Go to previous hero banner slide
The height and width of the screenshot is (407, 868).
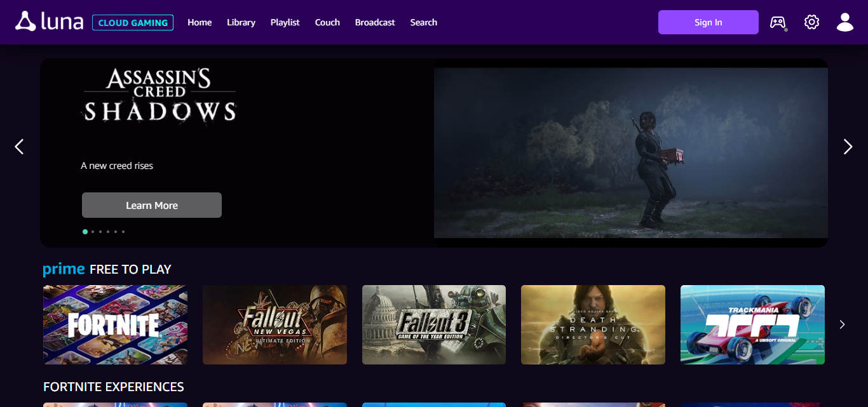point(19,147)
